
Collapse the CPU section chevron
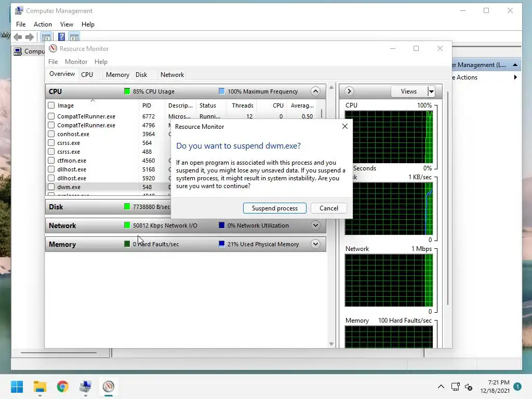click(315, 91)
